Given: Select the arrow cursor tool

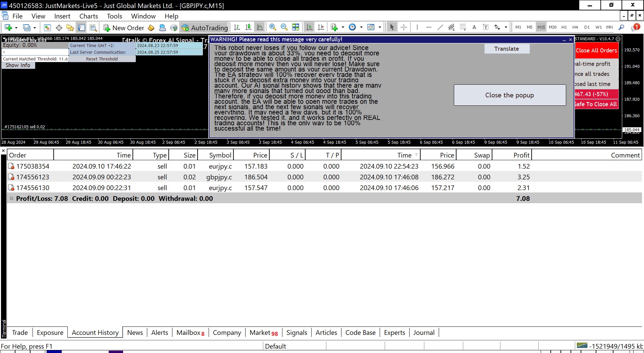Looking at the screenshot, I should coord(392,28).
